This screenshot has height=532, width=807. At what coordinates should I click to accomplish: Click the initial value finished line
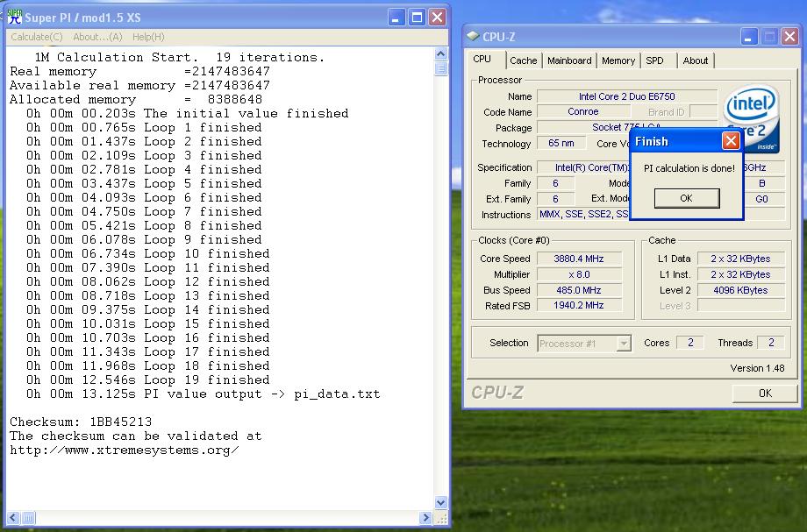(x=188, y=114)
